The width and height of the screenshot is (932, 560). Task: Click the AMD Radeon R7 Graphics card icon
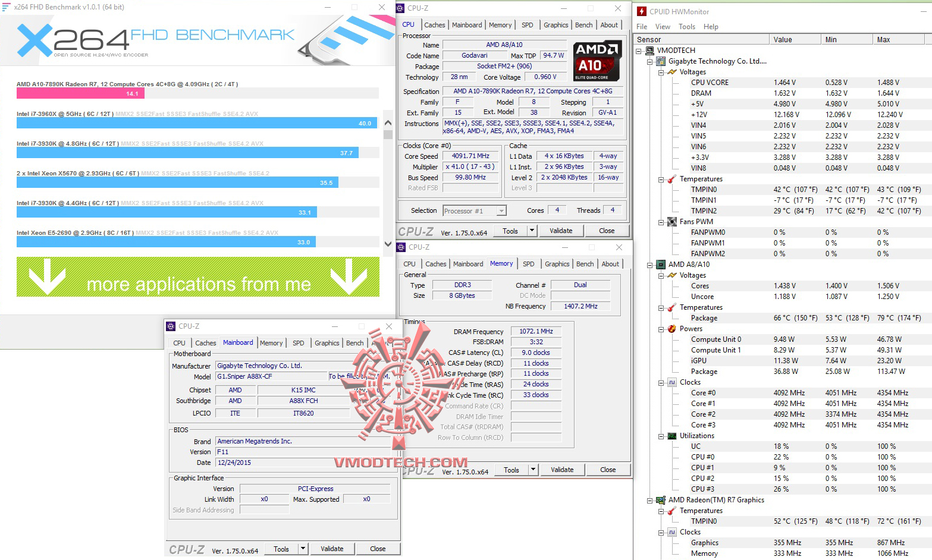661,500
